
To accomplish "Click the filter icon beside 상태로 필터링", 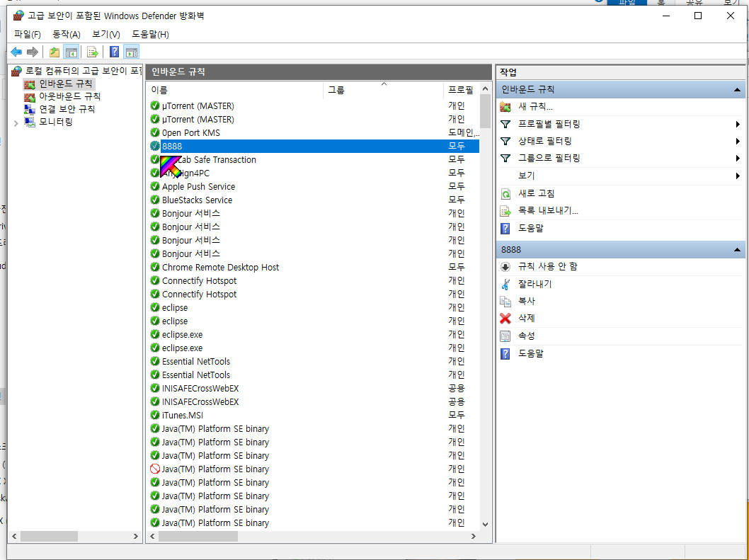I will pos(505,142).
